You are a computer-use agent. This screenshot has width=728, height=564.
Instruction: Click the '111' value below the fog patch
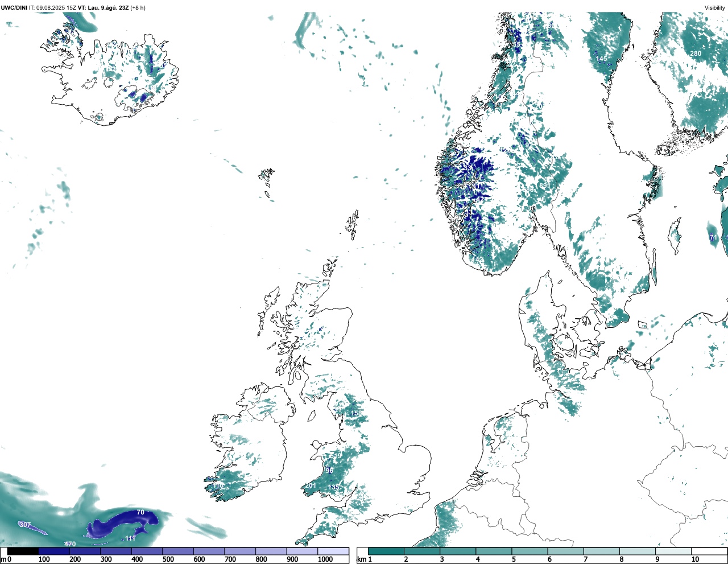(x=130, y=538)
